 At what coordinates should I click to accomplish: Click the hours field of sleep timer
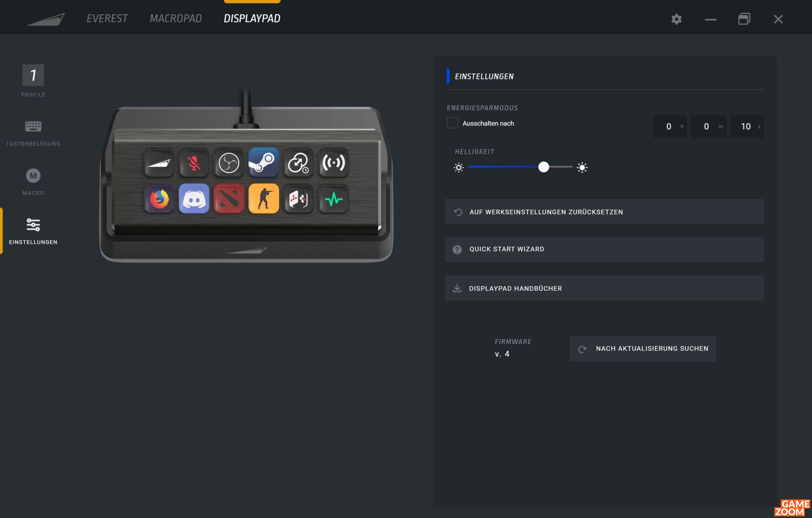pyautogui.click(x=670, y=126)
